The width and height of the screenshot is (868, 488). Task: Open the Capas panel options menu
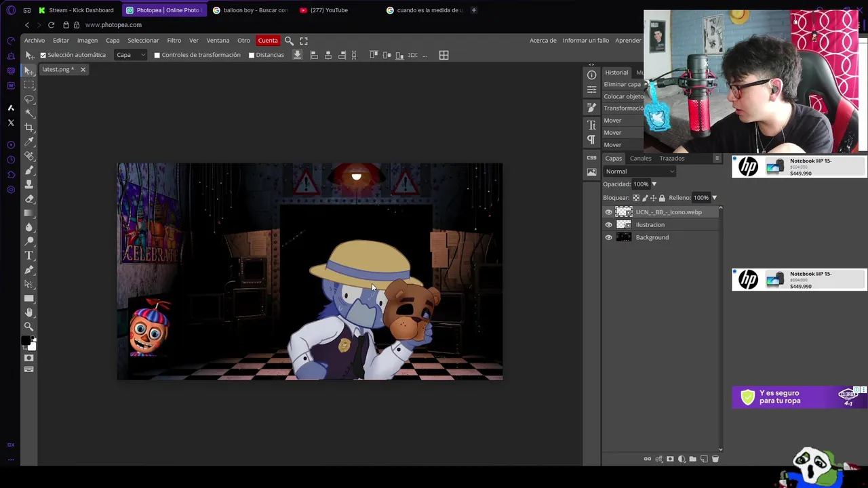717,159
